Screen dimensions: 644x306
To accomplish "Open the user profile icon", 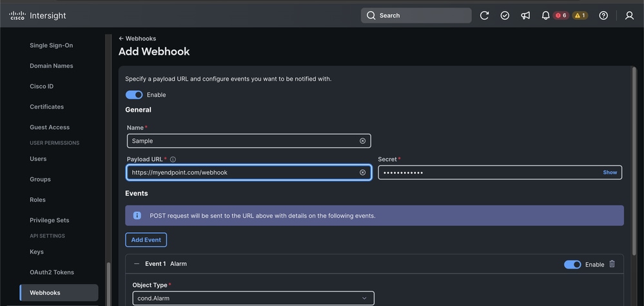I will click(x=629, y=15).
